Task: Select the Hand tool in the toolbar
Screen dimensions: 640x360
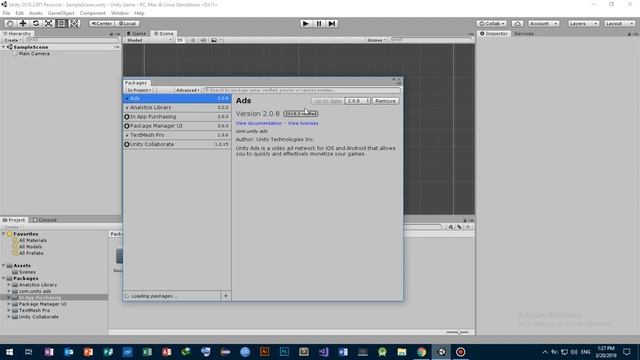Action: coord(10,24)
